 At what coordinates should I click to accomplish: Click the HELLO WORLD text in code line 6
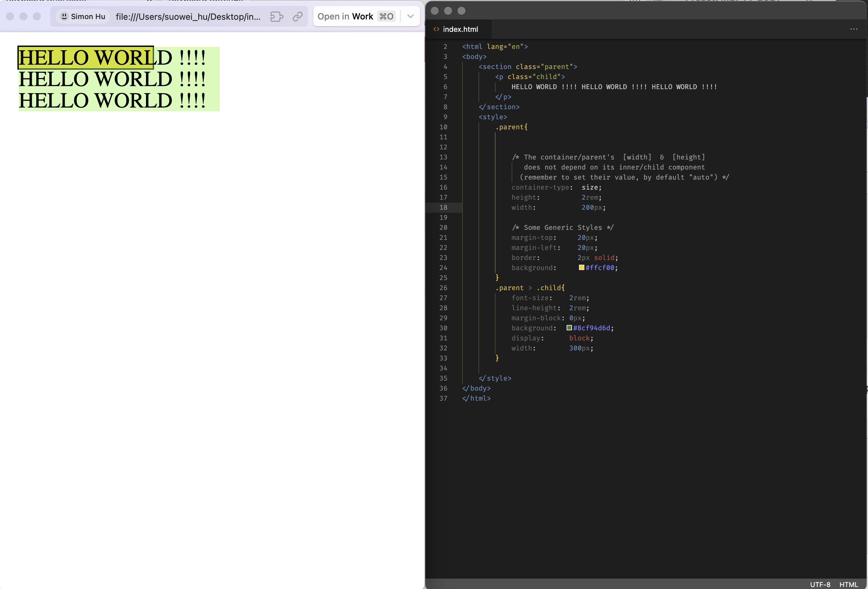click(x=614, y=87)
